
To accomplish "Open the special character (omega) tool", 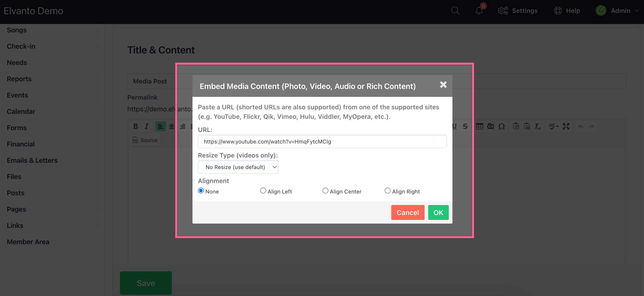I will click(502, 126).
